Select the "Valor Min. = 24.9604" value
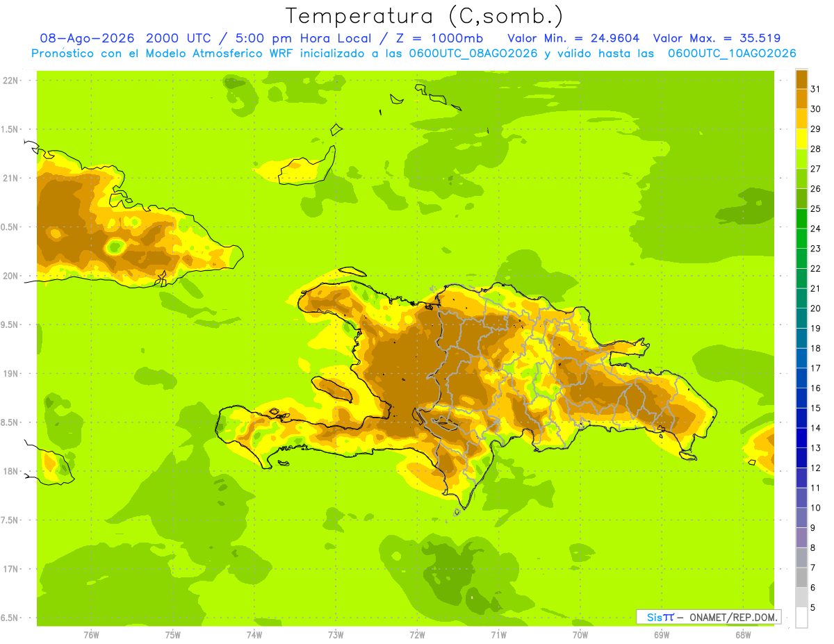834x644 pixels. tap(574, 38)
